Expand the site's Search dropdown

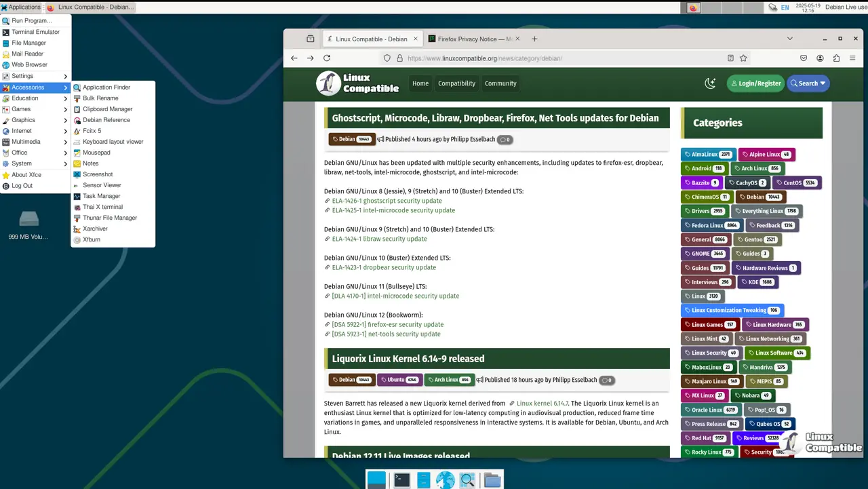(x=808, y=83)
